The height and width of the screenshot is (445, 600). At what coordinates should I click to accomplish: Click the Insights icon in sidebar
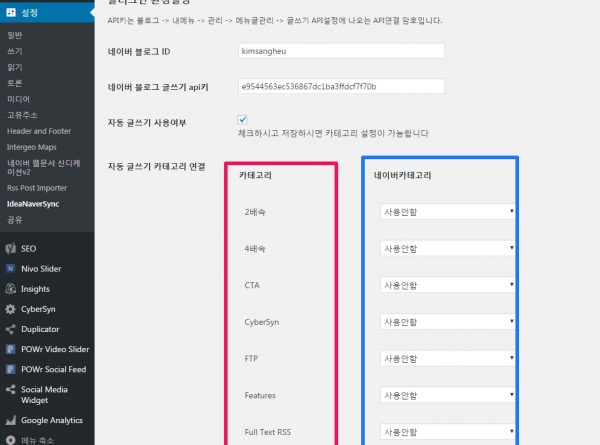click(x=11, y=289)
